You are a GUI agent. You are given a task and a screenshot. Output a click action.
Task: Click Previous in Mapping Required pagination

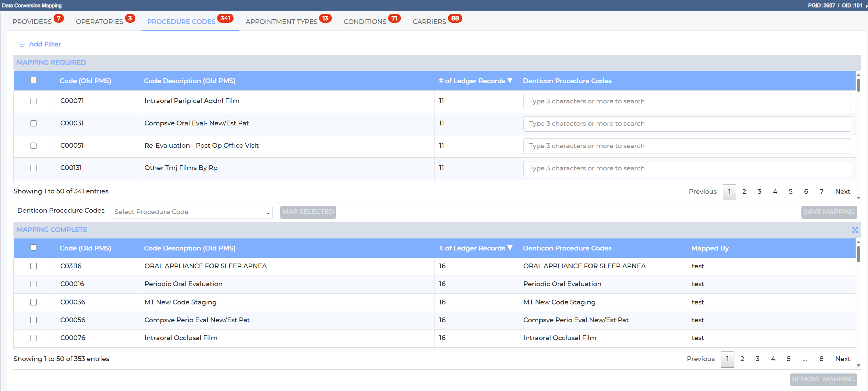703,192
